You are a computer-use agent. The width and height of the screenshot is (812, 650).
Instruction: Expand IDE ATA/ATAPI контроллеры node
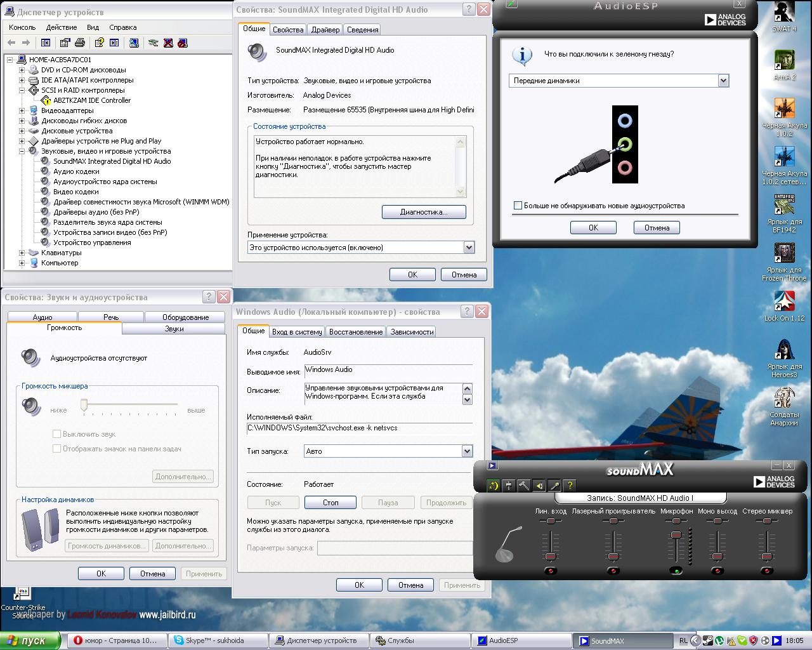22,80
